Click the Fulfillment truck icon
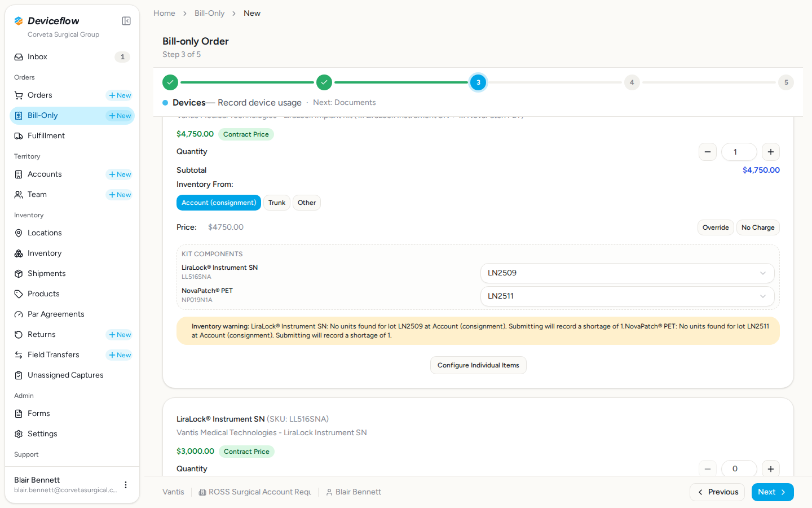 (19, 136)
